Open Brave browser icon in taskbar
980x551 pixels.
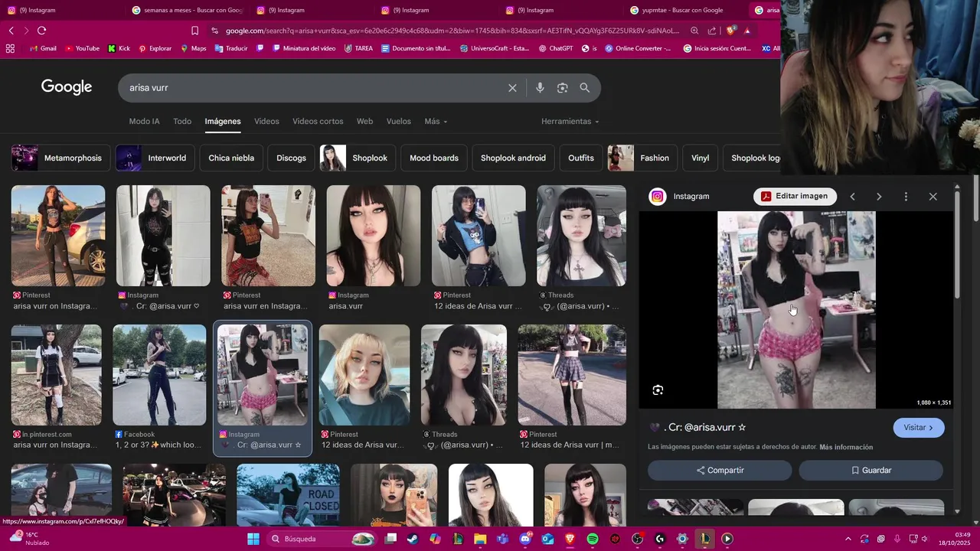click(x=570, y=539)
